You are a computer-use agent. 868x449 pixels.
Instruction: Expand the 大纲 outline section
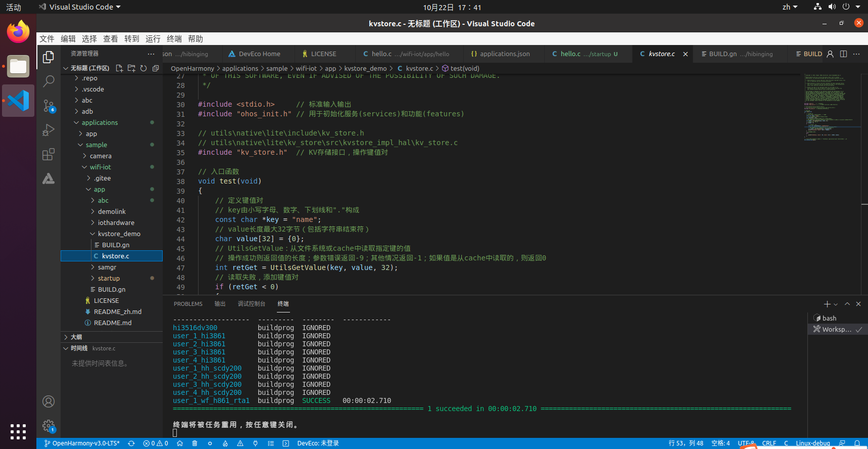(76, 337)
